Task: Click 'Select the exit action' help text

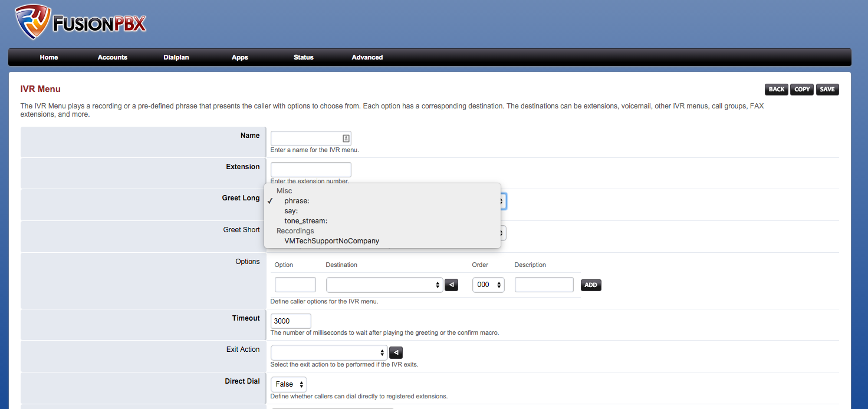Action: [x=344, y=364]
